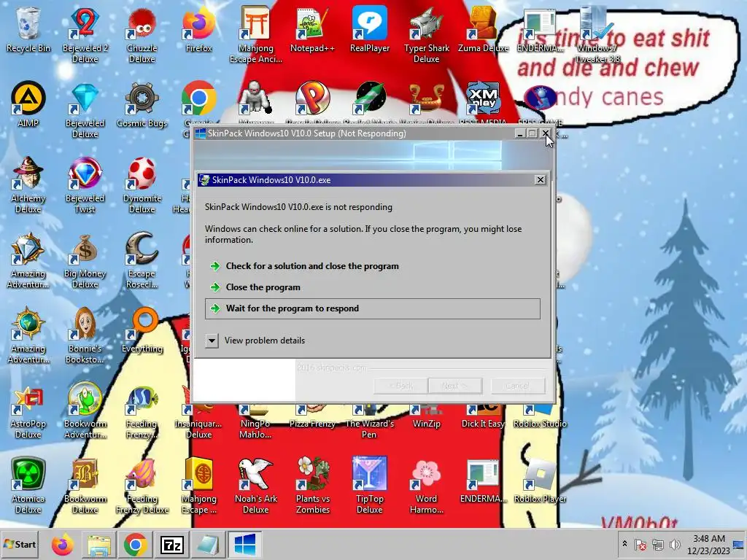Switch to SkinPack Windows logo taskbar item
Image resolution: width=747 pixels, height=560 pixels.
(245, 544)
